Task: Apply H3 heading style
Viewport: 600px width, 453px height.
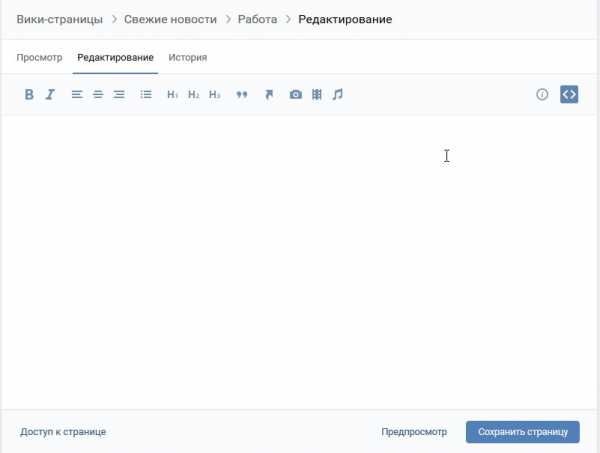Action: click(x=215, y=95)
